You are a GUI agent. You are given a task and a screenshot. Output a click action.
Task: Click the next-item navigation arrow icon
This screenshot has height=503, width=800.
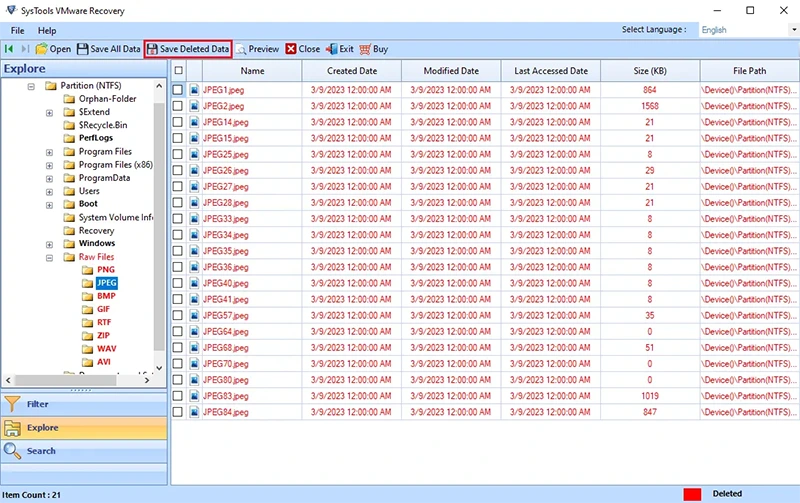pyautogui.click(x=25, y=49)
